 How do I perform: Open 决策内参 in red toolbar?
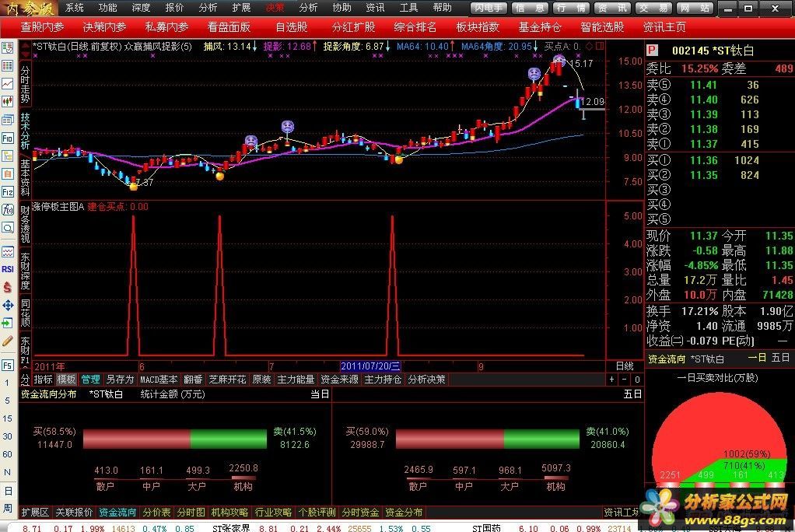(104, 27)
